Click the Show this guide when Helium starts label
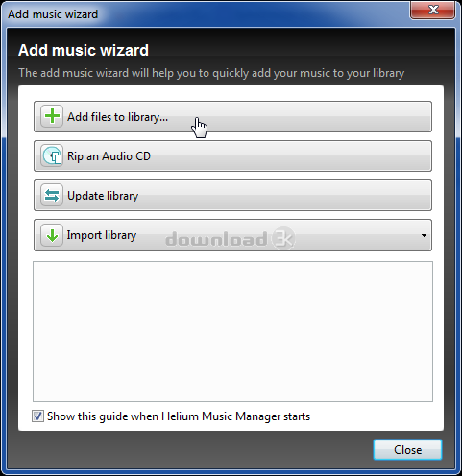The image size is (462, 476). [179, 416]
